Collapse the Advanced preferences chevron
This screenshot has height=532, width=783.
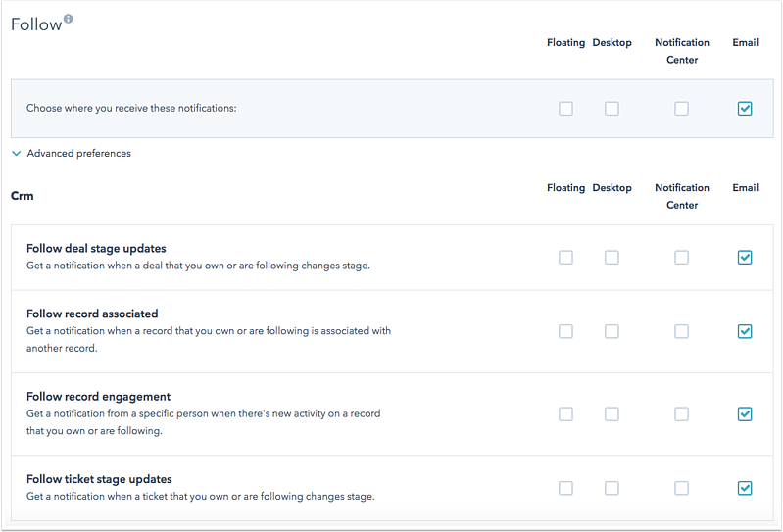pos(17,154)
